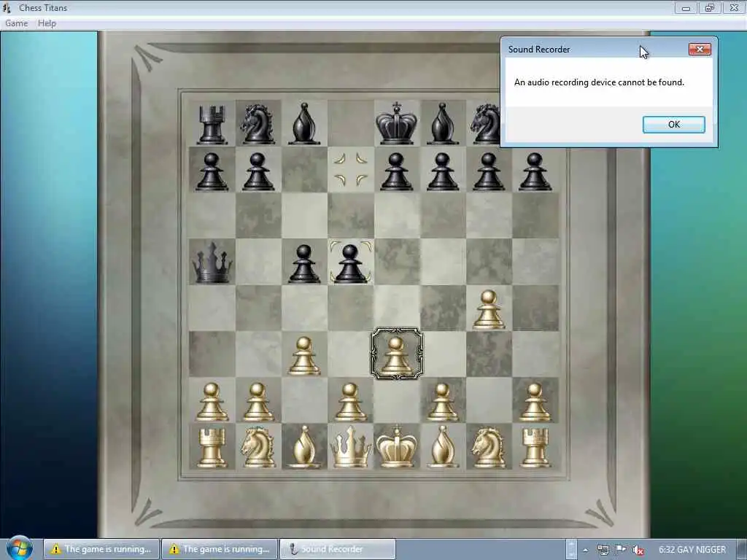Select the black bishop on c8

[x=304, y=123]
